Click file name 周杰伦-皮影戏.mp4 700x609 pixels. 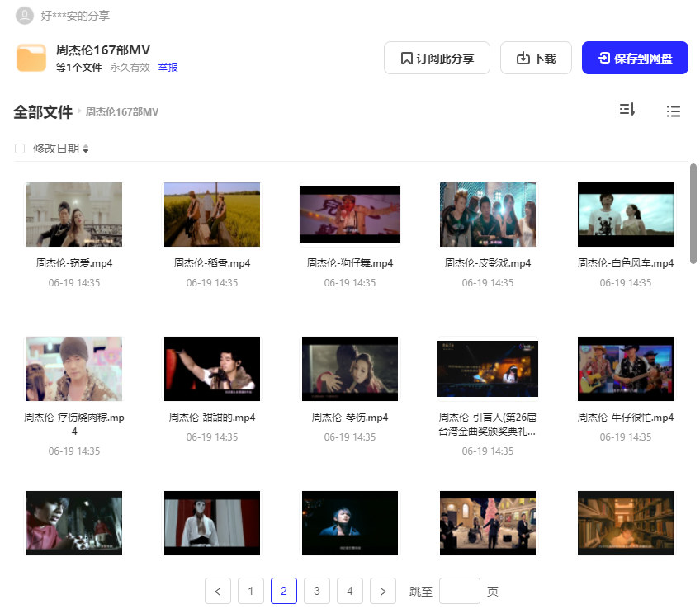pyautogui.click(x=488, y=263)
